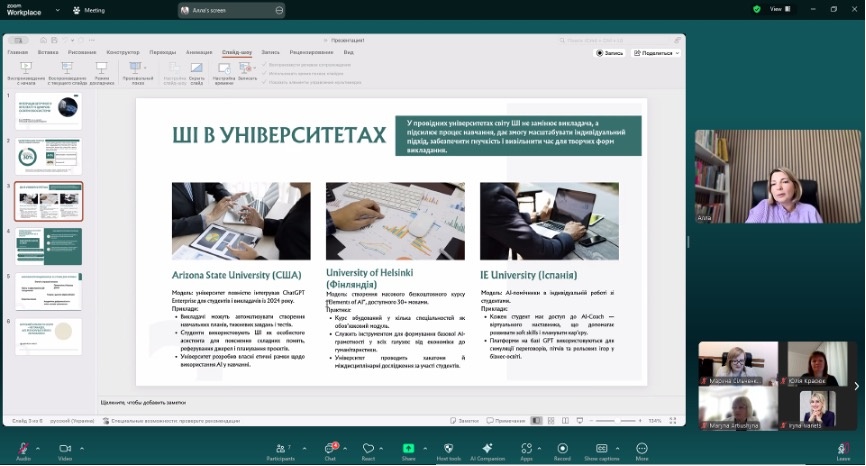The height and width of the screenshot is (466, 866).
Task: Click the Скрыть слайд hide slide icon
Action: coord(197,68)
